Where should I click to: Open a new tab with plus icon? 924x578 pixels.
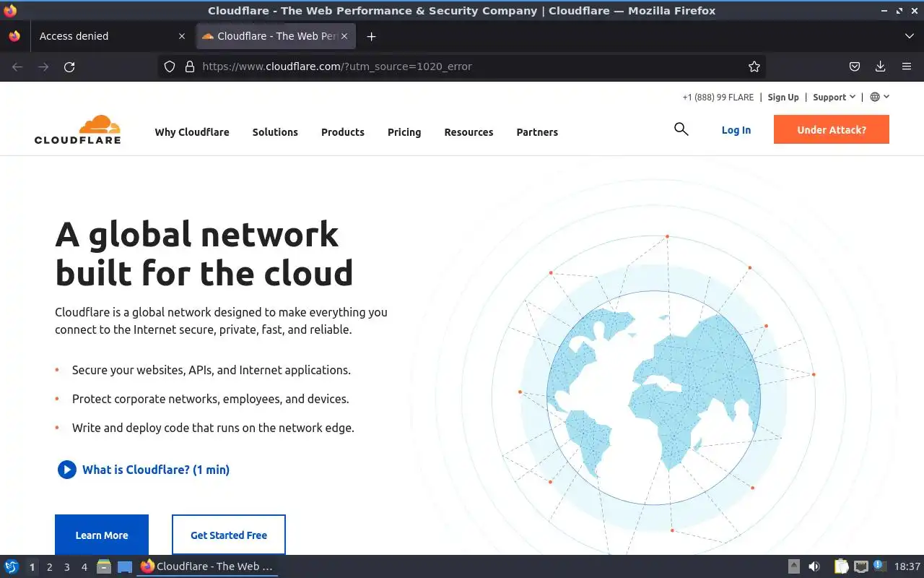click(371, 36)
